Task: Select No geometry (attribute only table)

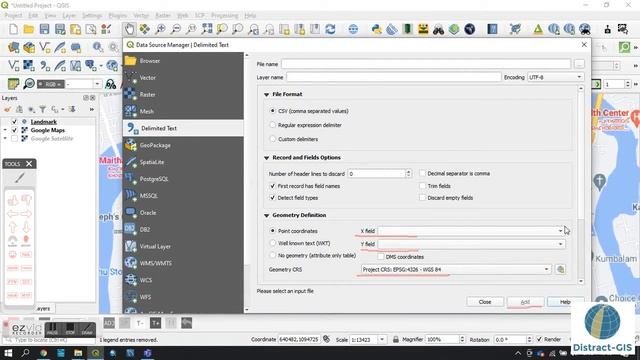Action: pyautogui.click(x=273, y=256)
